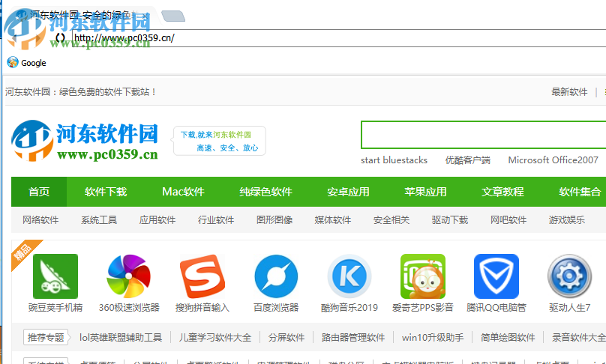Go to the 安全相关 category
Viewport: 606px width, 364px height.
tap(391, 220)
